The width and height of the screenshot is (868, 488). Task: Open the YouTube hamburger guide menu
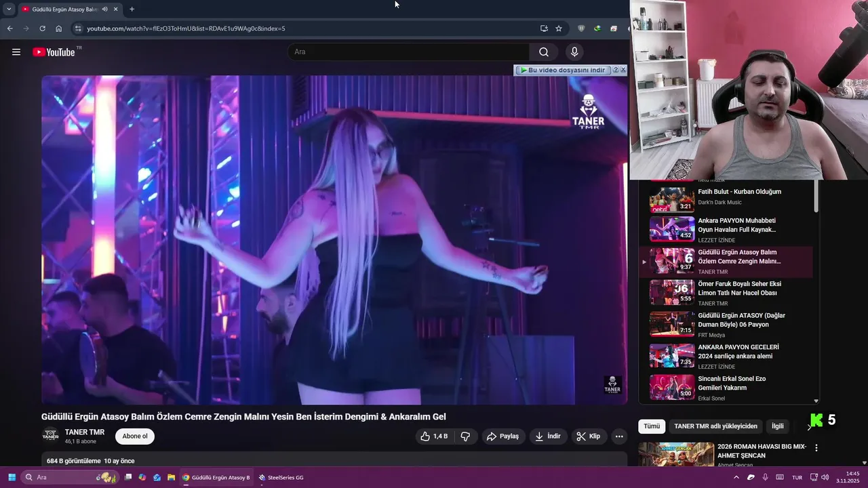point(16,52)
